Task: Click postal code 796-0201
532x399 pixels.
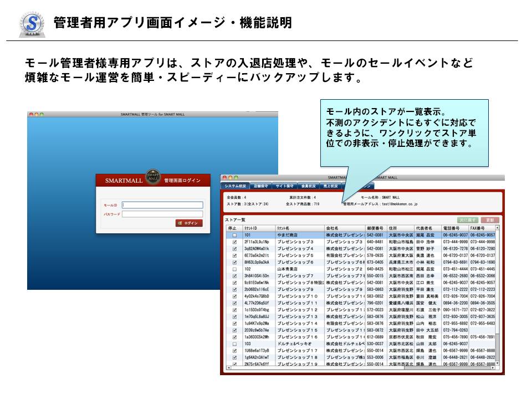Action: point(375,303)
